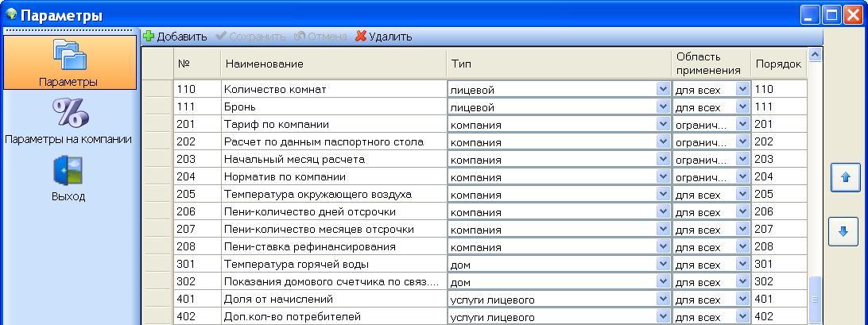Click the Наименование column header

coord(333,64)
